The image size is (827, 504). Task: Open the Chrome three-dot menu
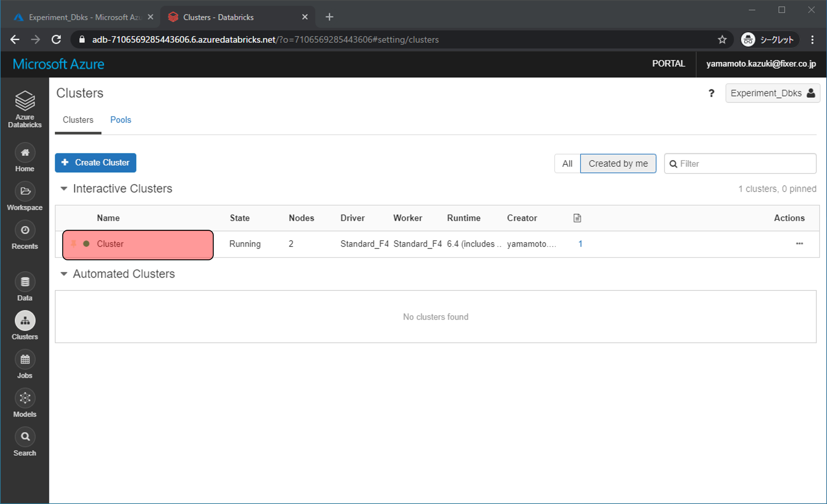click(x=812, y=39)
